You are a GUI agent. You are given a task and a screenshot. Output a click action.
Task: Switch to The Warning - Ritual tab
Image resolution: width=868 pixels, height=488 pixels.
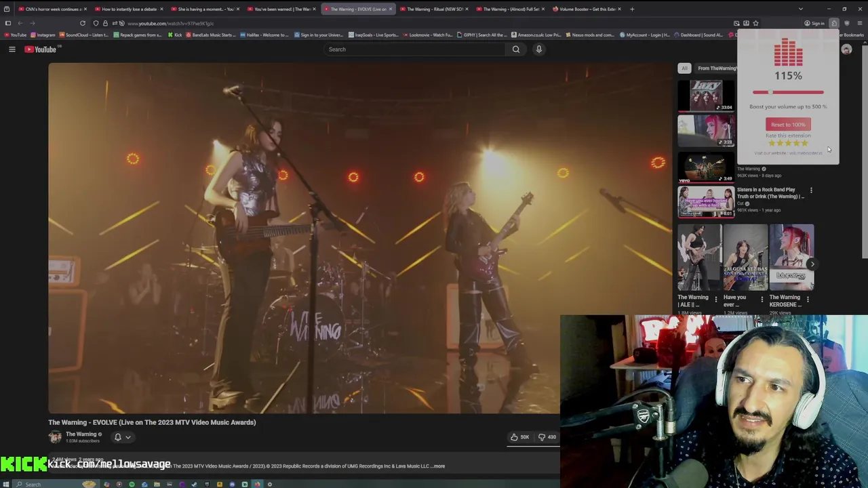tap(434, 9)
